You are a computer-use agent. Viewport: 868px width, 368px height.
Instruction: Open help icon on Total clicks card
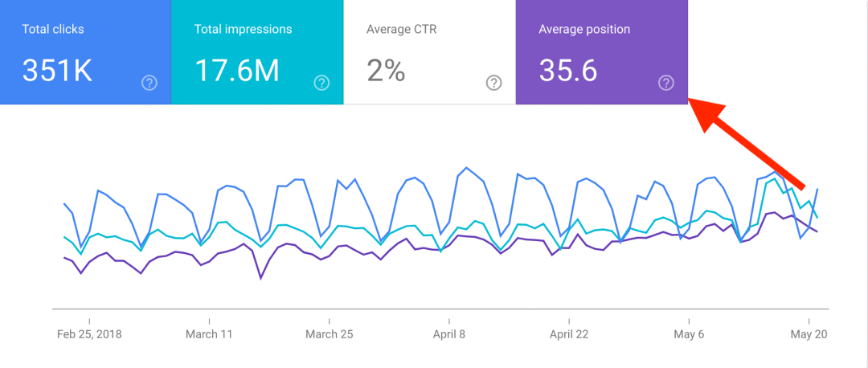click(149, 83)
